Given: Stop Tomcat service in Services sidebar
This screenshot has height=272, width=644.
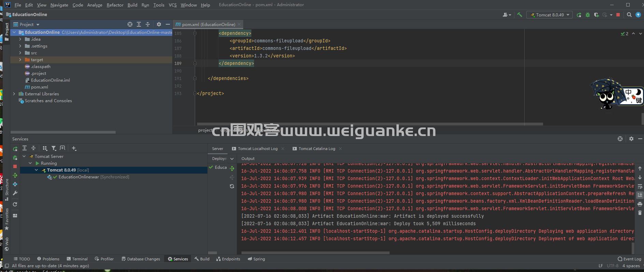Looking at the screenshot, I should pyautogui.click(x=15, y=166).
